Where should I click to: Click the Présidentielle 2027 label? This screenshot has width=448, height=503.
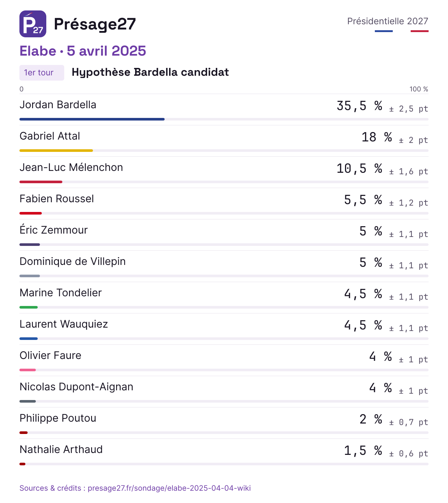click(388, 21)
